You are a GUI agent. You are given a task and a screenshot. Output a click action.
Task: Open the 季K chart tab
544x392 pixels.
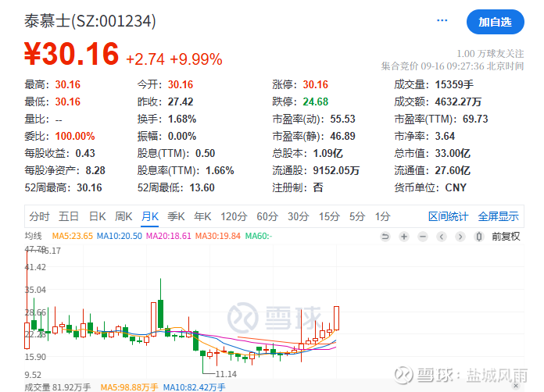(x=176, y=216)
